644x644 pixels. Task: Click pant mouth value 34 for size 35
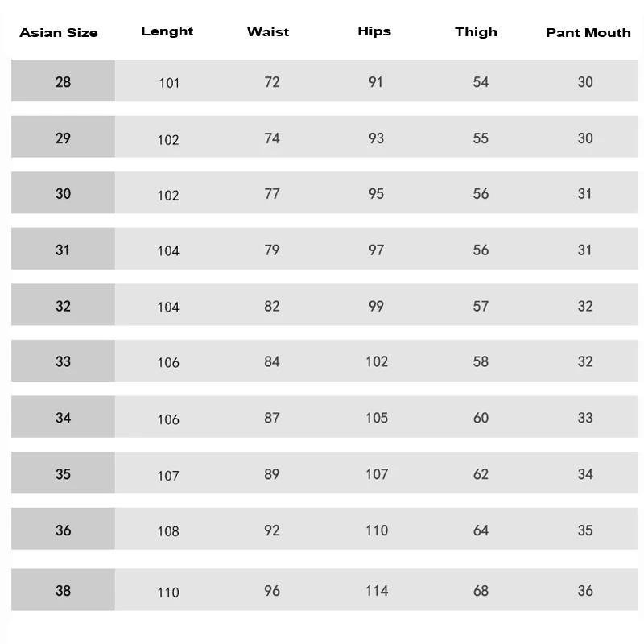(x=585, y=474)
